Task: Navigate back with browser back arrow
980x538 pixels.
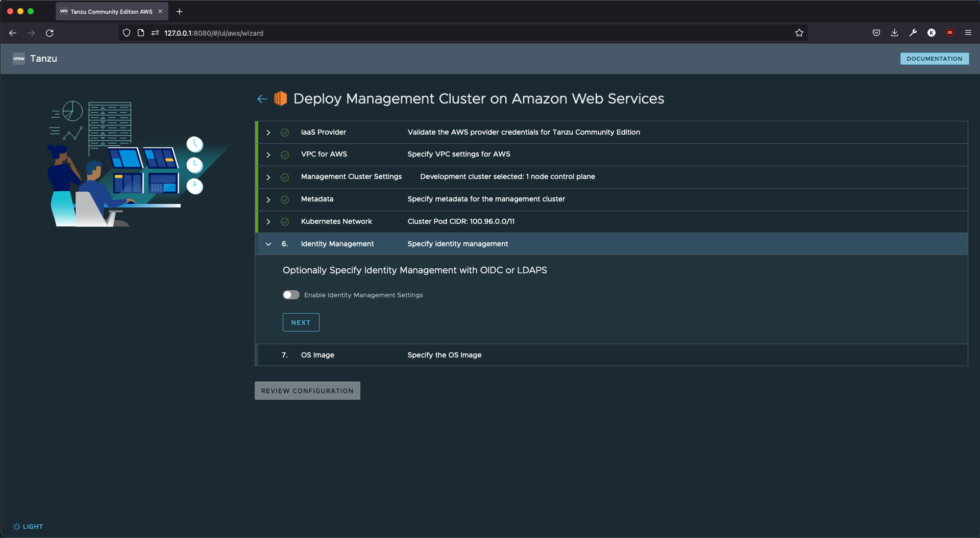Action: click(13, 33)
